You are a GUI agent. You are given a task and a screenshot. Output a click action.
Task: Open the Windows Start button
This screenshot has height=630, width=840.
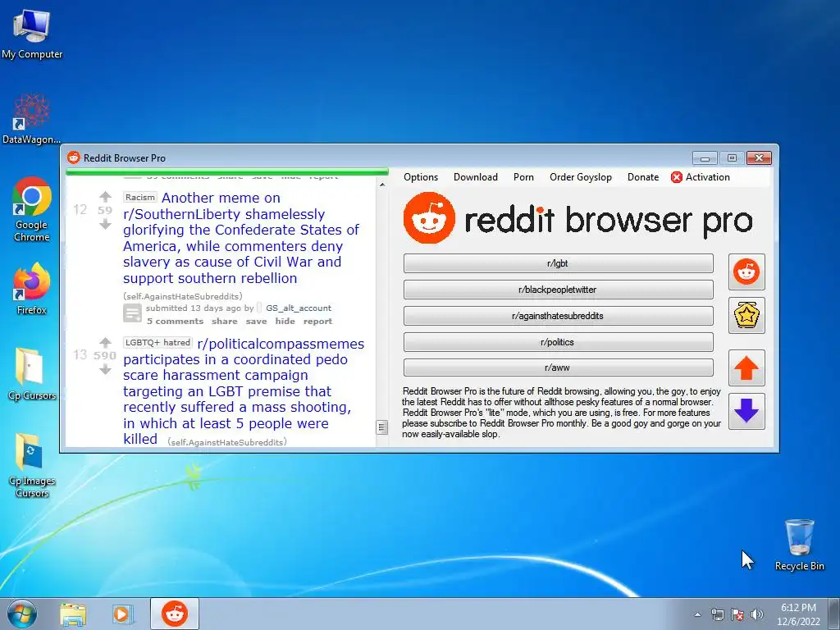click(x=22, y=614)
